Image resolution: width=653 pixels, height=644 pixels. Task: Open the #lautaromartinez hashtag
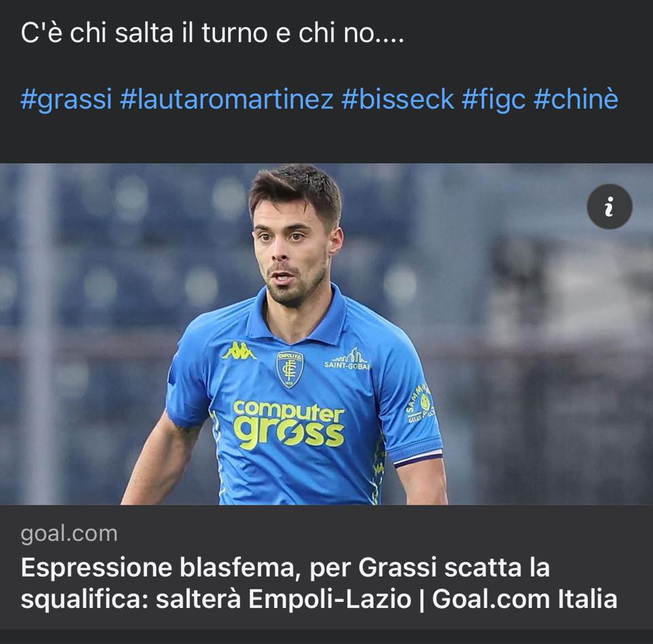pos(227,99)
